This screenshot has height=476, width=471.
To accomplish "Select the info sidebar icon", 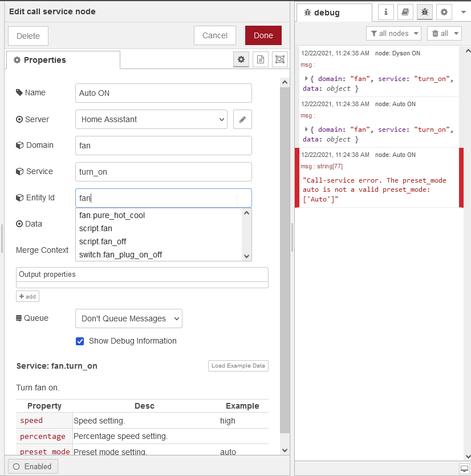I will pos(386,12).
